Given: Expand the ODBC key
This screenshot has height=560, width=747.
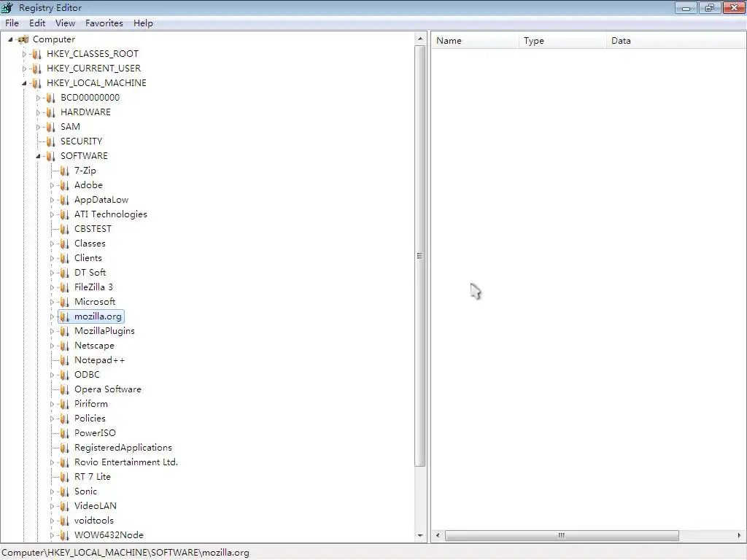Looking at the screenshot, I should pyautogui.click(x=52, y=375).
